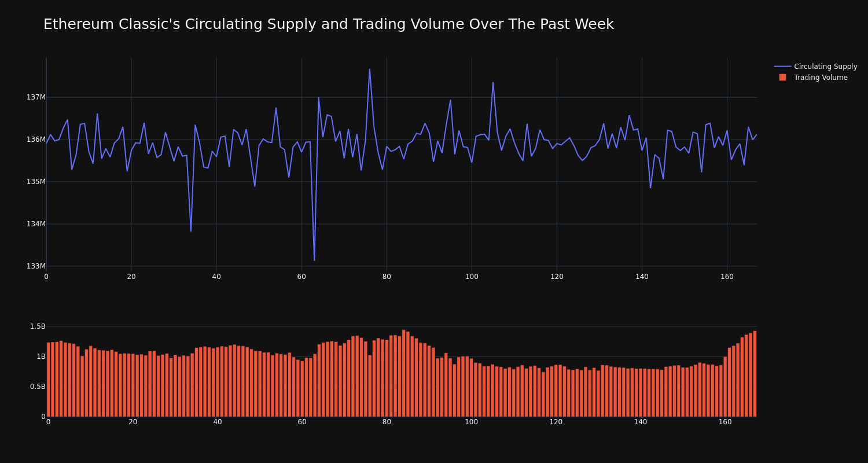The width and height of the screenshot is (868, 463).
Task: Click the 1B volume axis label
Action: coord(41,357)
